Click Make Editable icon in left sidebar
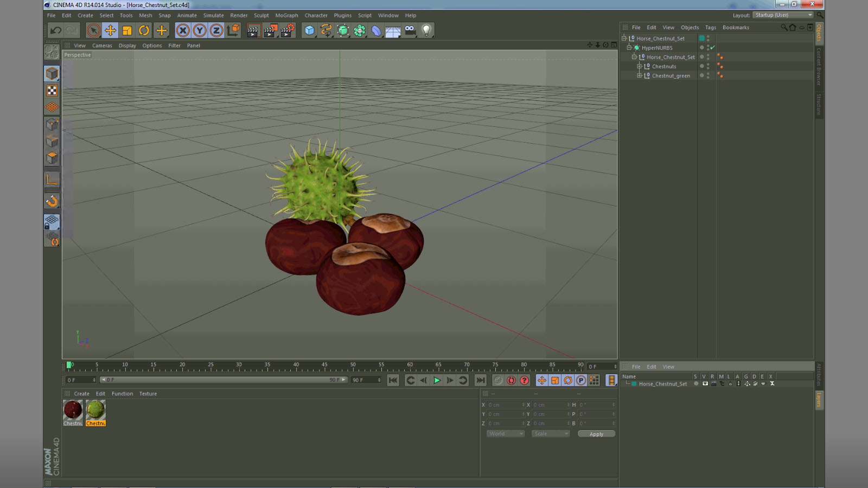 coord(52,52)
